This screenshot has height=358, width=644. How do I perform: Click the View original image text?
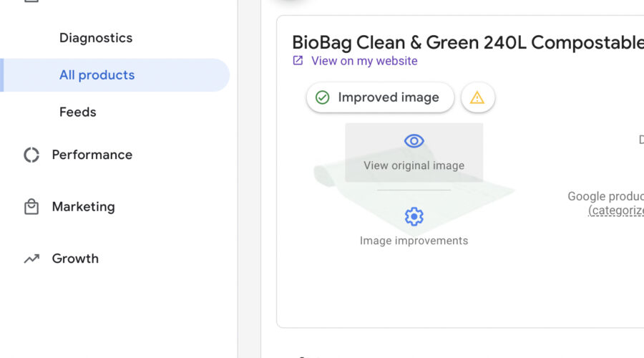pos(414,165)
